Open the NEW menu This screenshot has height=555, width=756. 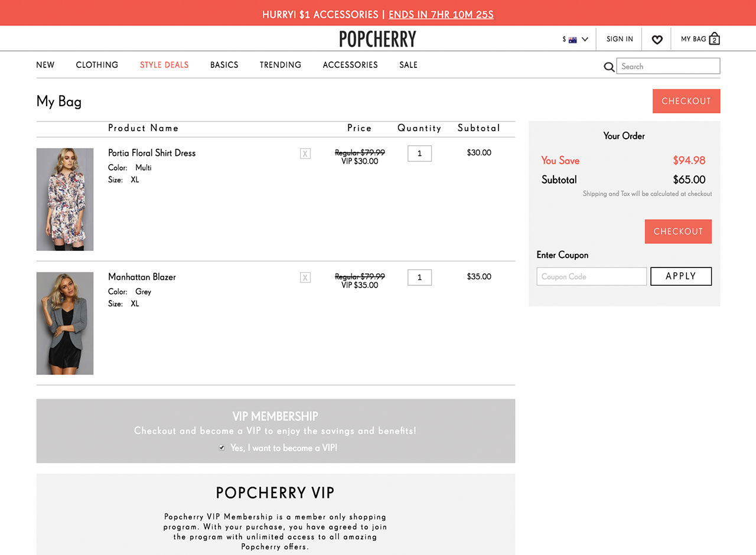pyautogui.click(x=45, y=65)
